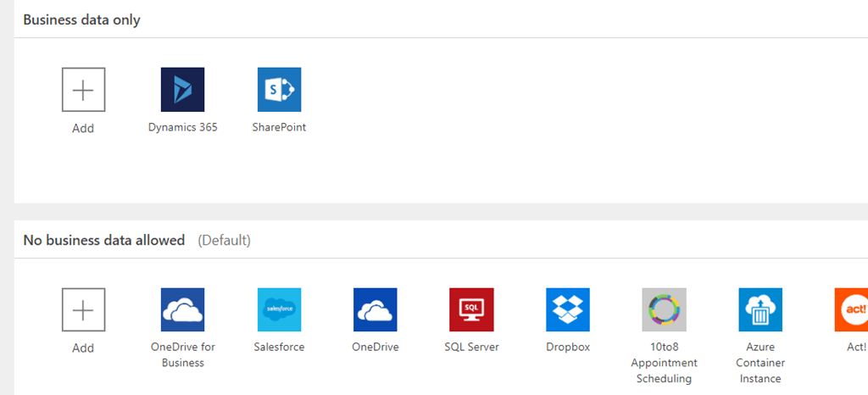This screenshot has width=868, height=395.
Task: Select the Dynamics 365 connector icon
Action: pos(183,90)
